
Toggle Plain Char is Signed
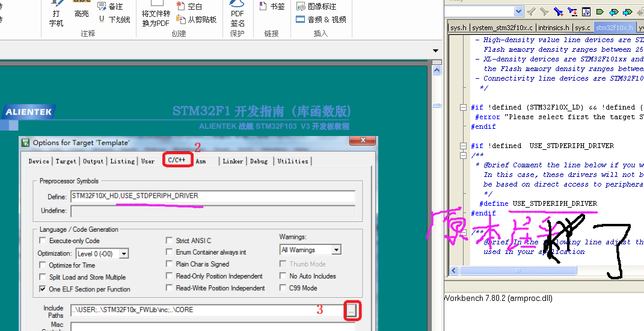[x=169, y=264]
